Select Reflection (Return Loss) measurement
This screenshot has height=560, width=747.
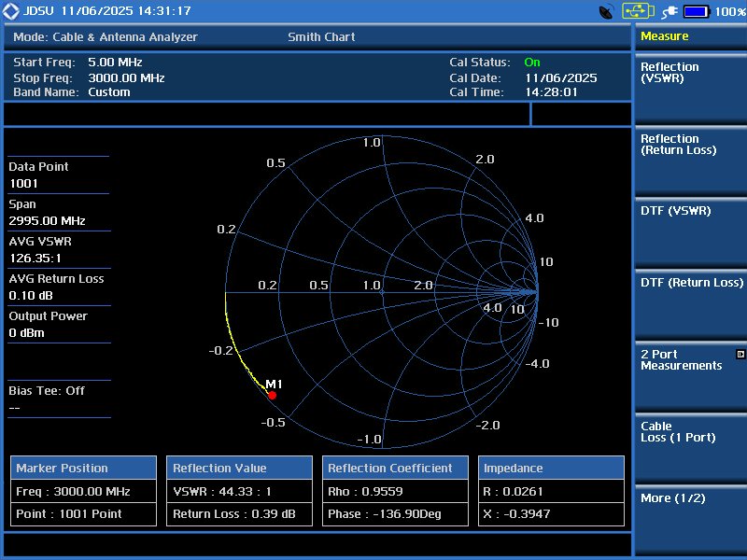point(690,161)
